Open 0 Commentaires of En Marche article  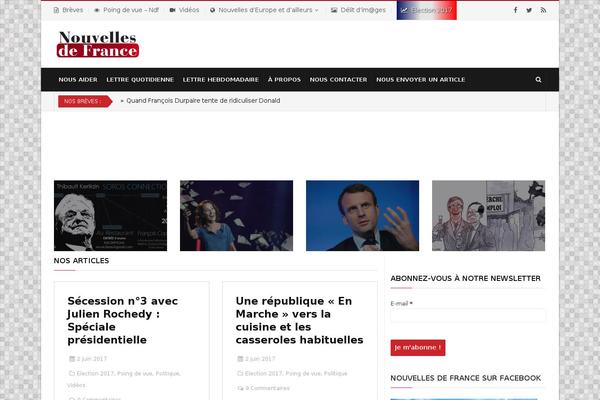coord(267,388)
